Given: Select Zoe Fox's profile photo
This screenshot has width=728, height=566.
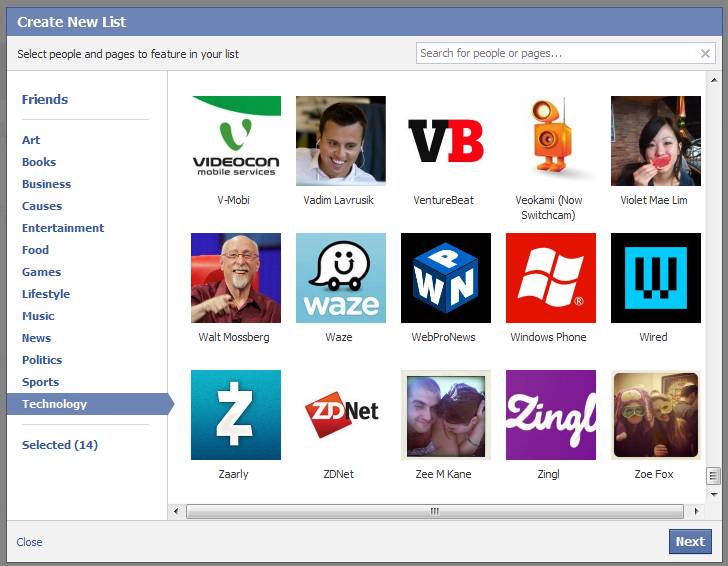Looking at the screenshot, I should (656, 415).
